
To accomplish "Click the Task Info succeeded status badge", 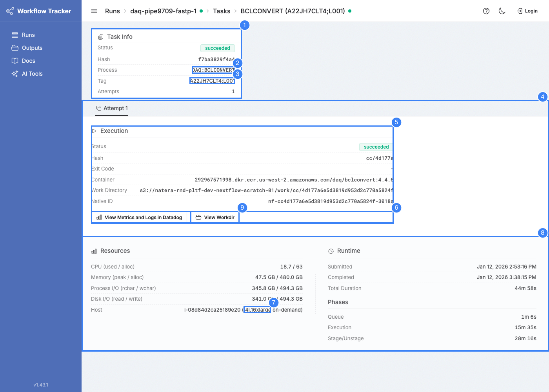I will (x=218, y=48).
